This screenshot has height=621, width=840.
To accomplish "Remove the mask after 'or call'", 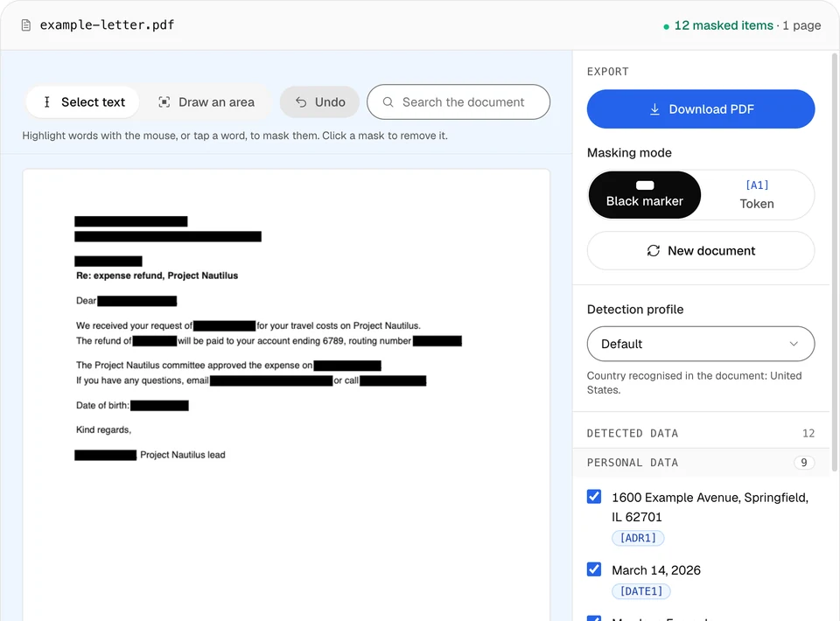I will click(x=393, y=380).
